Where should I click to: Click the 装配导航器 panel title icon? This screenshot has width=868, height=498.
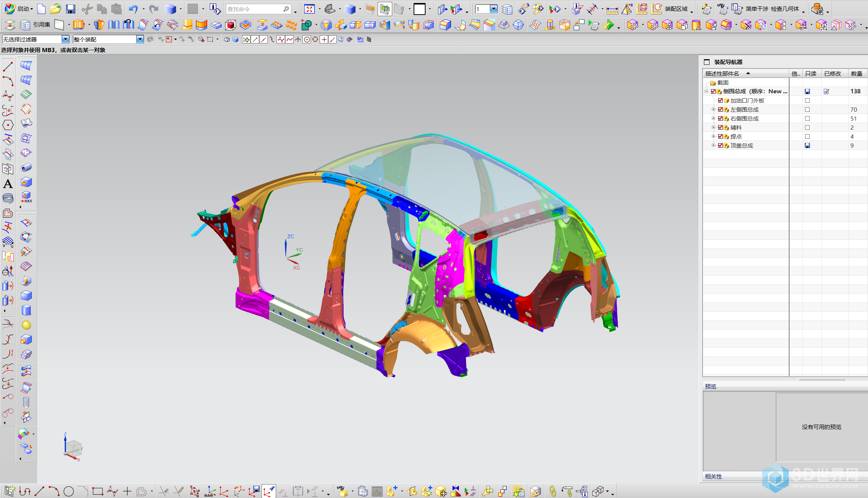click(x=707, y=62)
